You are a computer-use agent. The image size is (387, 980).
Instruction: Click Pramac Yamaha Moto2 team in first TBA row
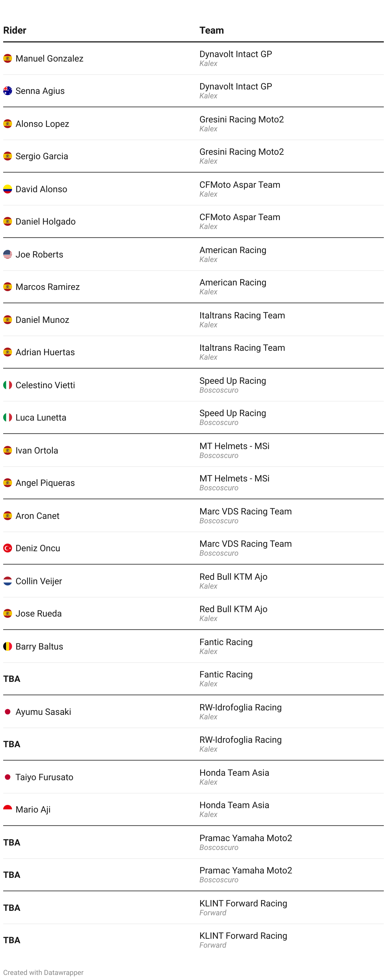click(246, 838)
